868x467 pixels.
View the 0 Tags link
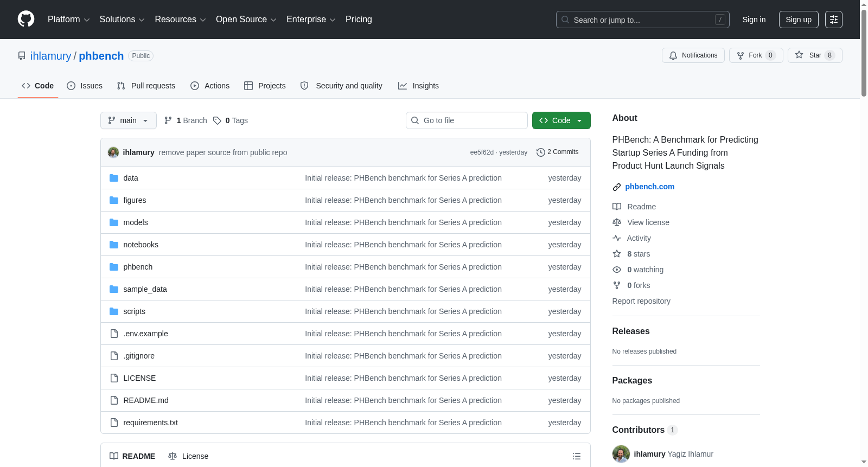click(231, 120)
